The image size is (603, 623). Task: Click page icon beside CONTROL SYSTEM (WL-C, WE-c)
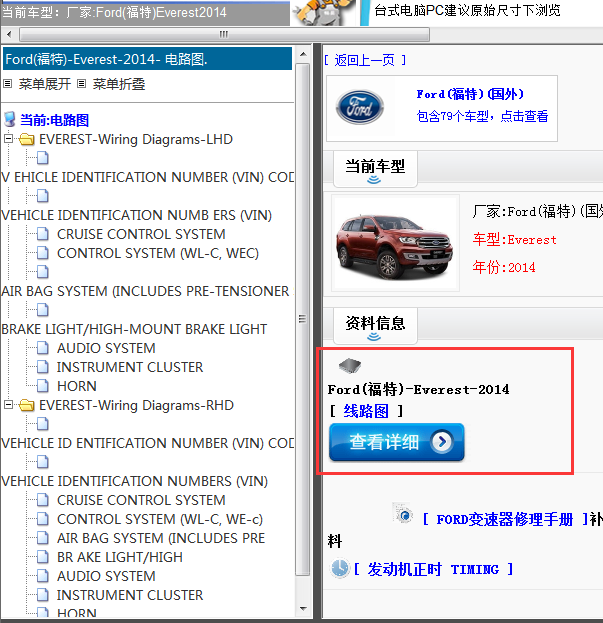click(x=43, y=519)
